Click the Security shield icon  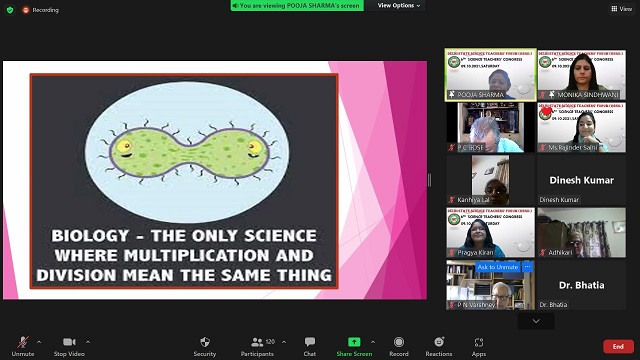pos(205,342)
